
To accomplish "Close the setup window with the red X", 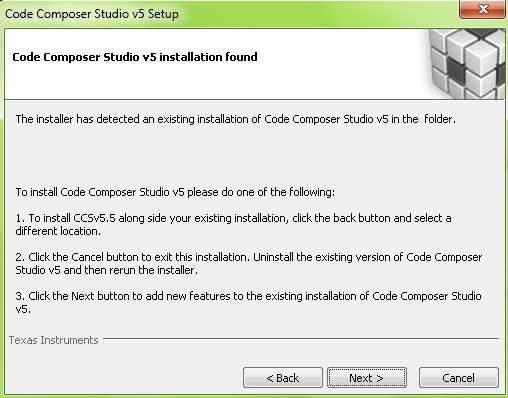I will 482,9.
